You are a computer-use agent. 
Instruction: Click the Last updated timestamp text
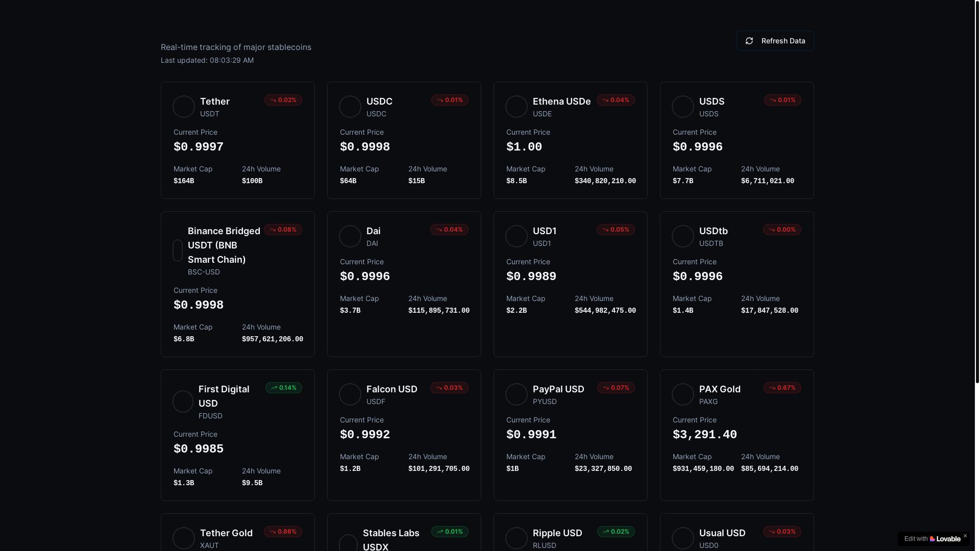pos(207,60)
